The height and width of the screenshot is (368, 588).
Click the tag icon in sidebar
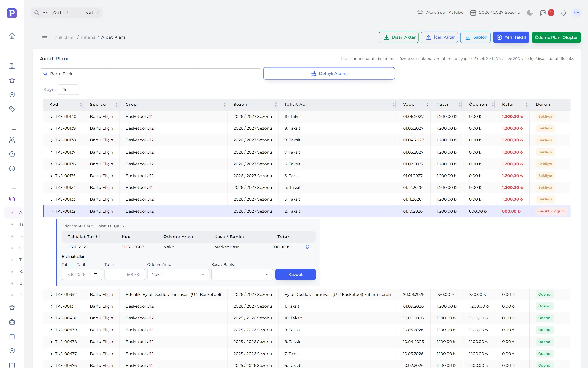point(12,109)
